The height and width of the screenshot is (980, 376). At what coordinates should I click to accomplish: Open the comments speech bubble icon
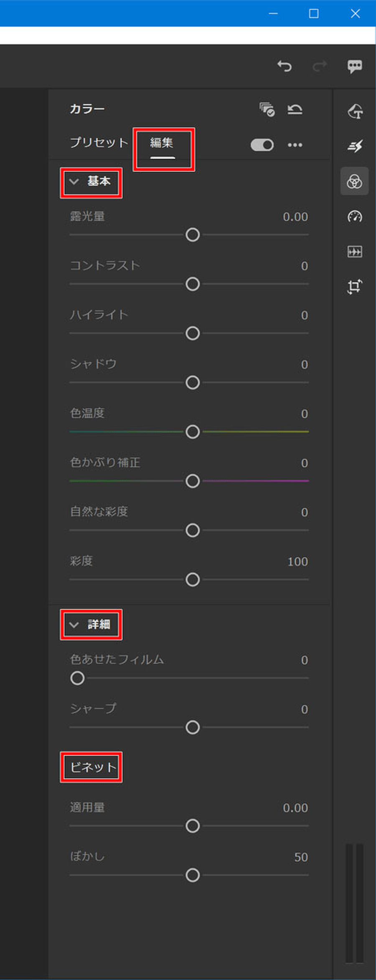(355, 66)
